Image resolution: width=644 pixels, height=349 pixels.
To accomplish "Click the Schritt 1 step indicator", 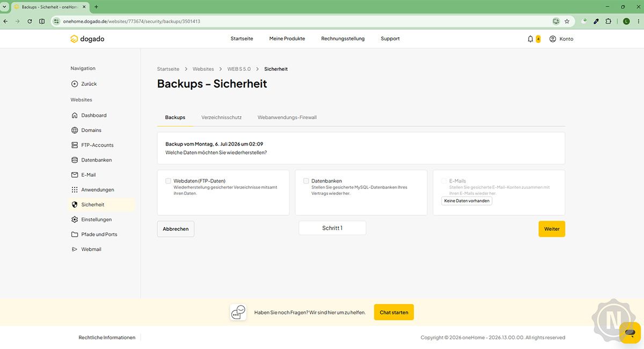I will tap(332, 228).
